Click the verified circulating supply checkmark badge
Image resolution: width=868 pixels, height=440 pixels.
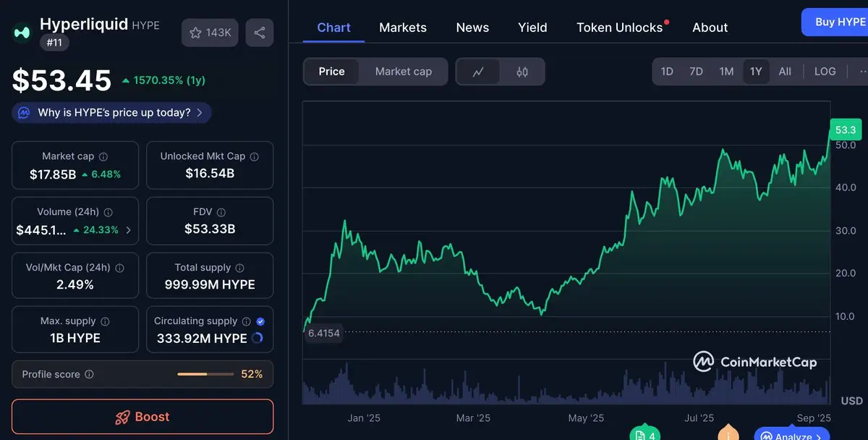click(x=260, y=321)
